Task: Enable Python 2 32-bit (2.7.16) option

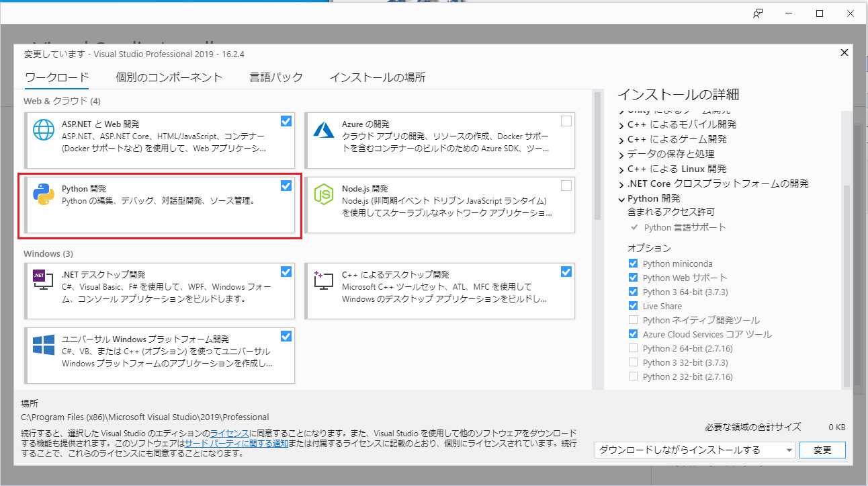Action: coord(633,376)
